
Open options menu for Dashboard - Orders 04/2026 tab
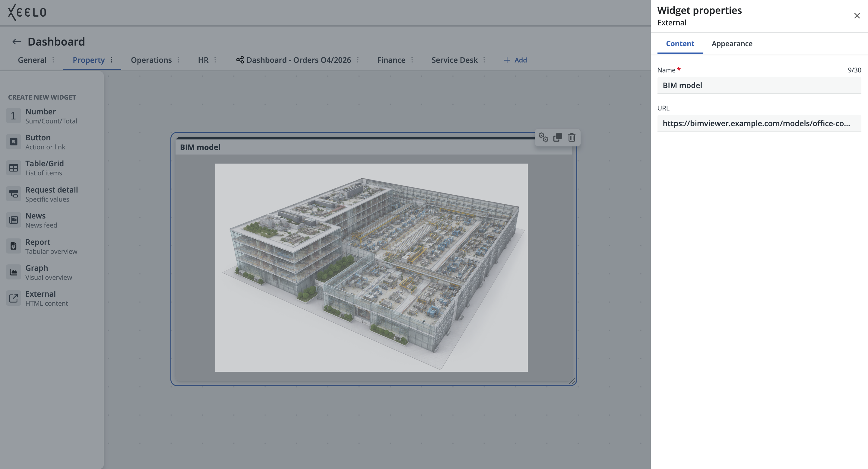click(357, 60)
